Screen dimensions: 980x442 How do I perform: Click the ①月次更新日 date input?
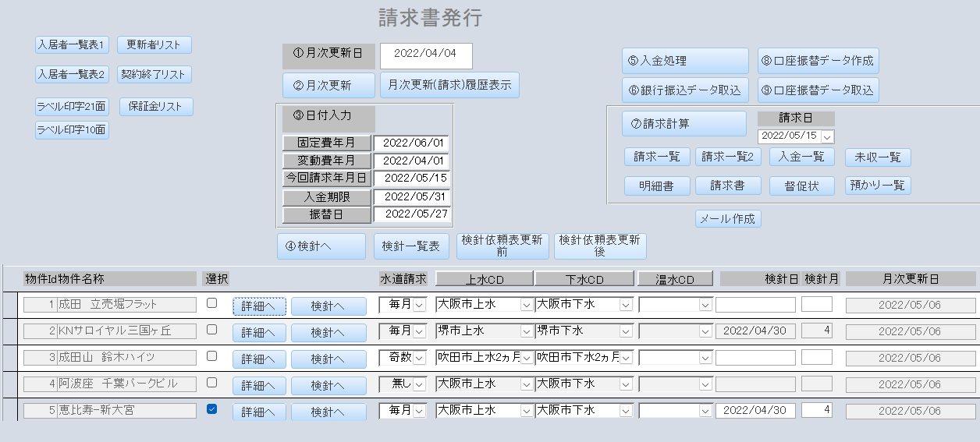point(426,55)
